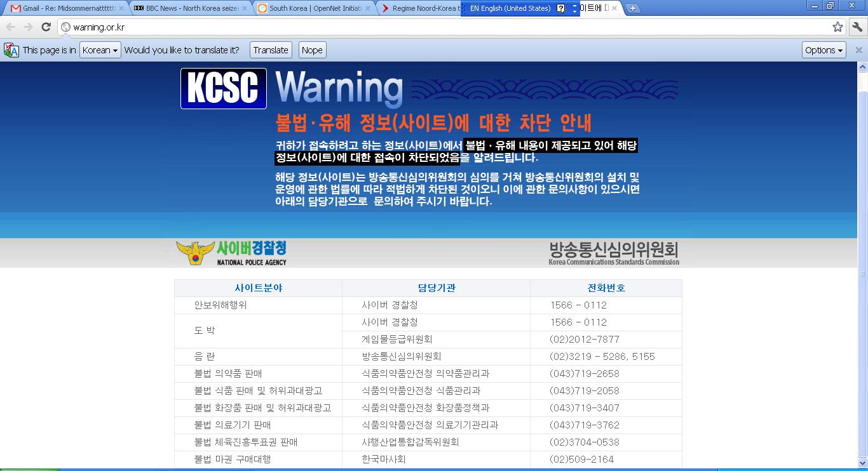This screenshot has width=868, height=471.
Task: Click the language bar help question mark
Action: (560, 8)
